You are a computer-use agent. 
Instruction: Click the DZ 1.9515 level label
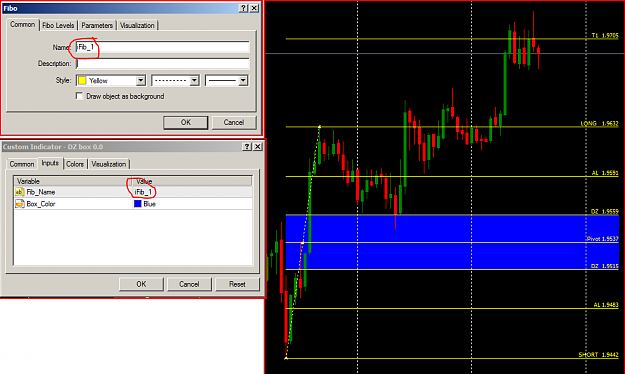pos(604,266)
